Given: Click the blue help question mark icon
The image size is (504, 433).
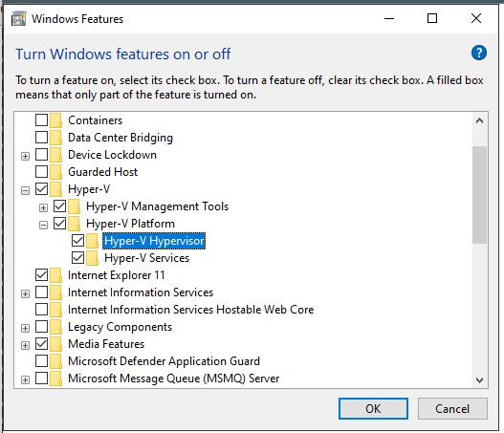Looking at the screenshot, I should (478, 53).
